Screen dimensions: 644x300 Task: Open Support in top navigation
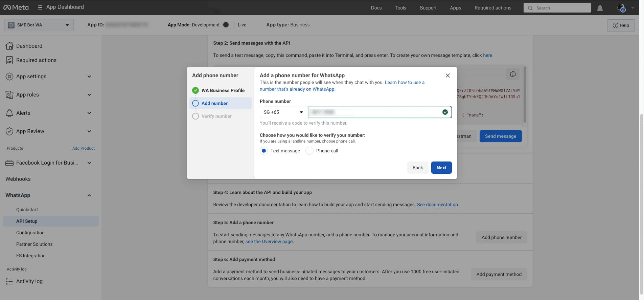pyautogui.click(x=428, y=8)
